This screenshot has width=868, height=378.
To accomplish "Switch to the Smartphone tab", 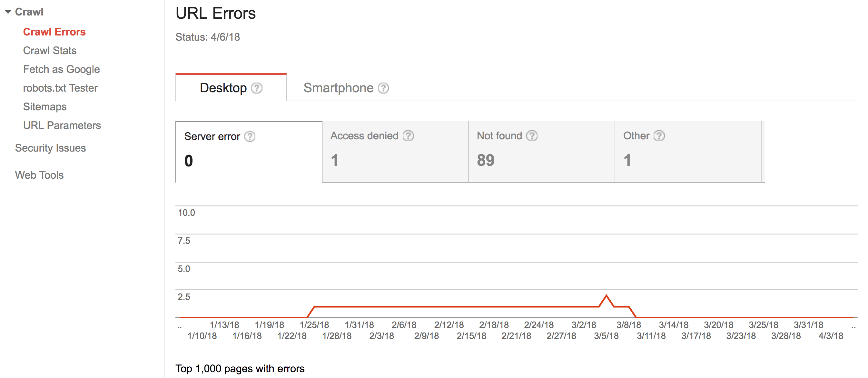I will [338, 88].
